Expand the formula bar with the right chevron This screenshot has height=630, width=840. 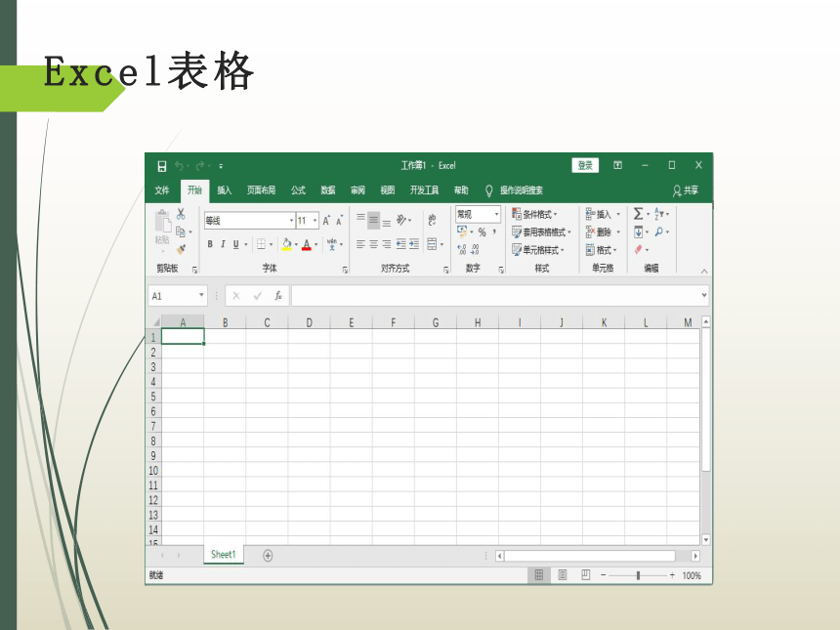tap(704, 295)
